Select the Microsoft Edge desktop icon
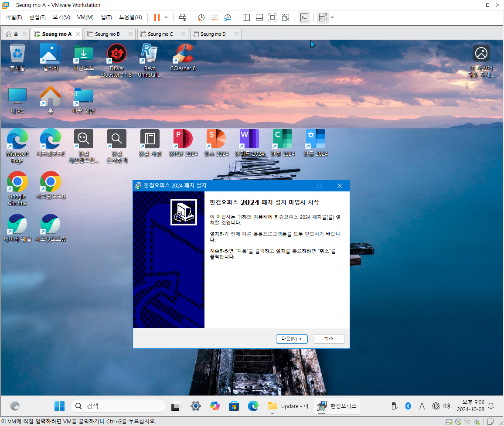 coord(17,146)
